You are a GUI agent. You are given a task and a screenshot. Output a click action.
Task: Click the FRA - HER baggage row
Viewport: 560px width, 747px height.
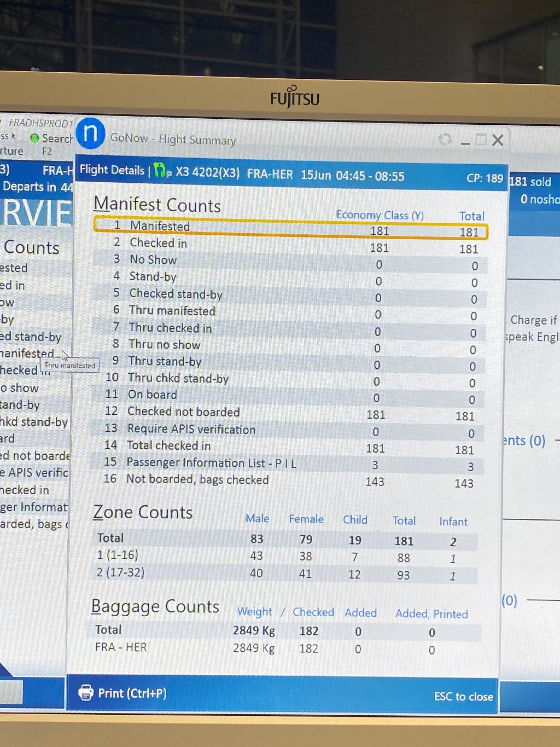(284, 648)
